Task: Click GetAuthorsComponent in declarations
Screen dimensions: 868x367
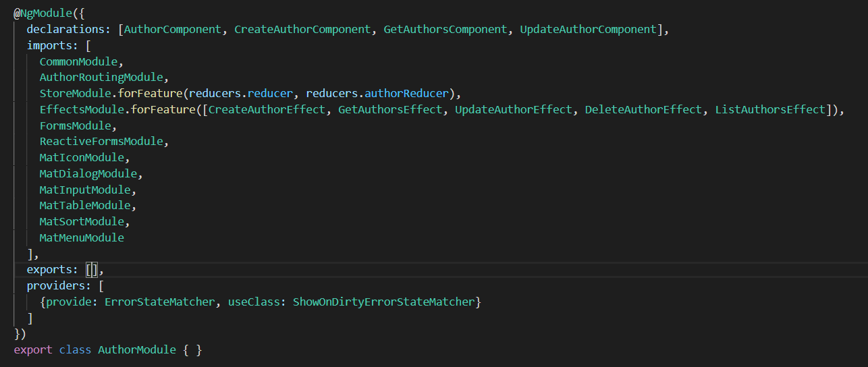Action: pos(445,30)
